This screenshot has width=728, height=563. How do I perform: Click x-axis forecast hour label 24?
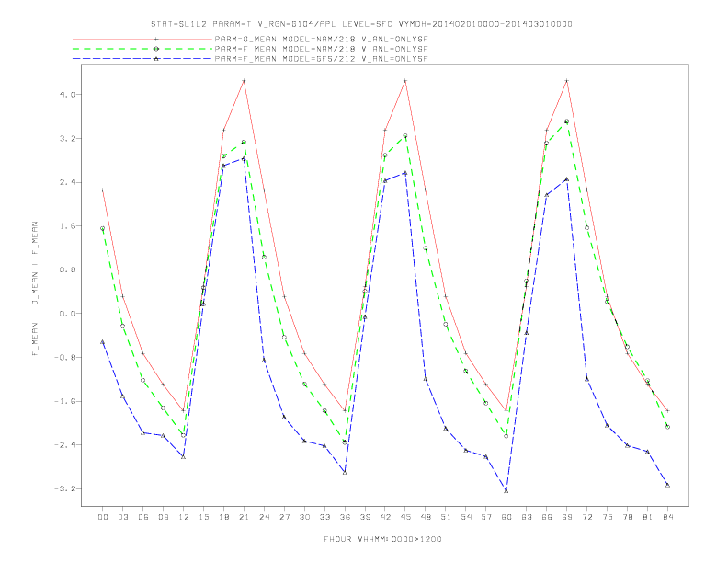[264, 517]
